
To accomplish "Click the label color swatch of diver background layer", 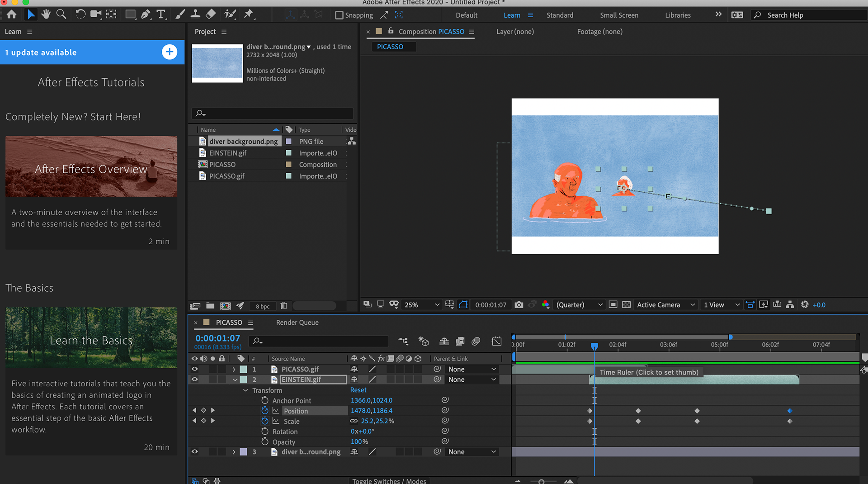I will point(243,452).
